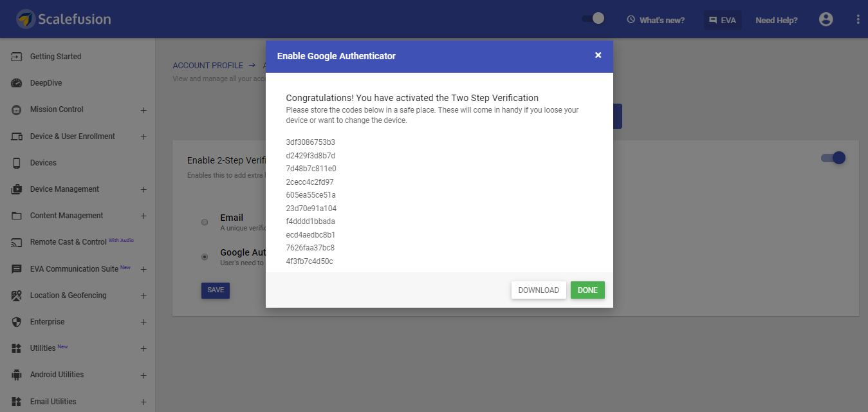Select backup code 4f3fb7c4d50c
868x412 pixels.
point(309,261)
